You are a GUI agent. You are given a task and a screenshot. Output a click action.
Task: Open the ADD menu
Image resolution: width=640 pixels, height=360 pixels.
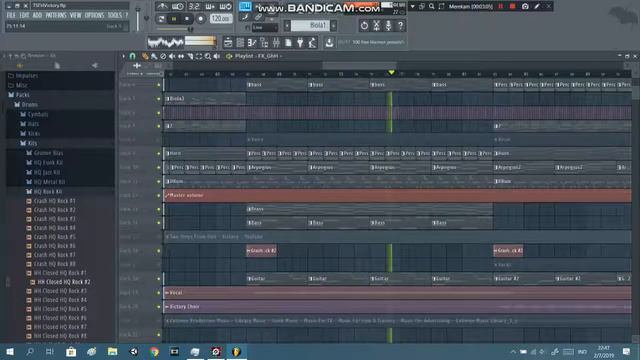pyautogui.click(x=37, y=16)
